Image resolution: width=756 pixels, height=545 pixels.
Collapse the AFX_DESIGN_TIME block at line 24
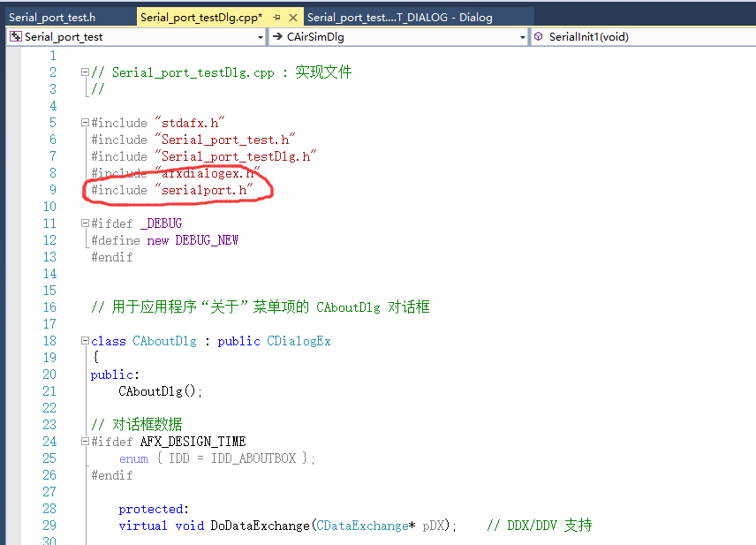[84, 441]
